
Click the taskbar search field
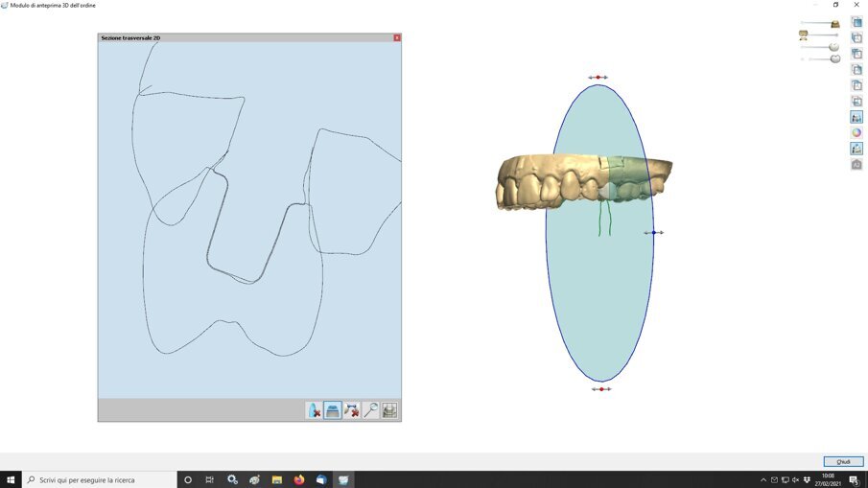pos(100,479)
